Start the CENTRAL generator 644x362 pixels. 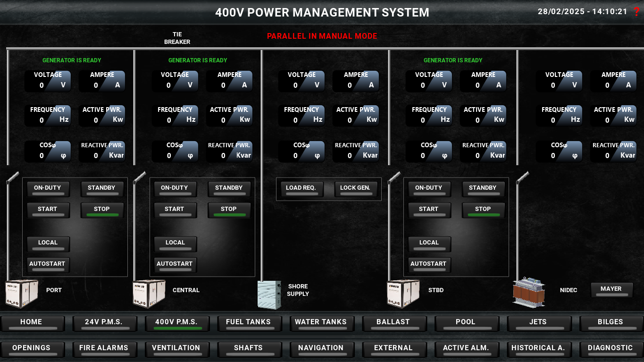tap(175, 210)
